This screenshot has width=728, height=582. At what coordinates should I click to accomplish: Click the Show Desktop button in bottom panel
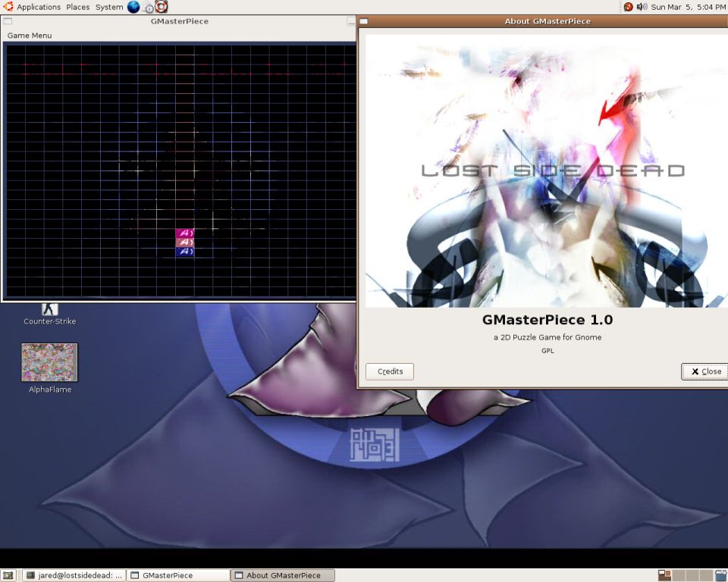(x=8, y=575)
